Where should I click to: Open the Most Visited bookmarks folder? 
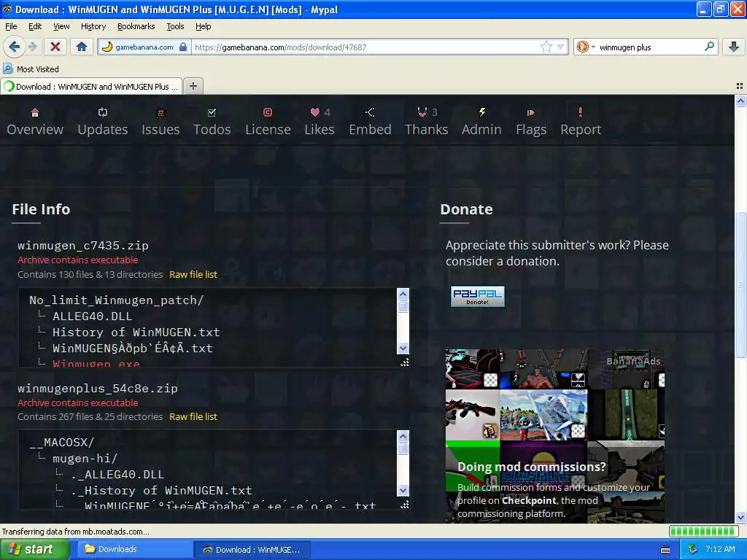(31, 69)
